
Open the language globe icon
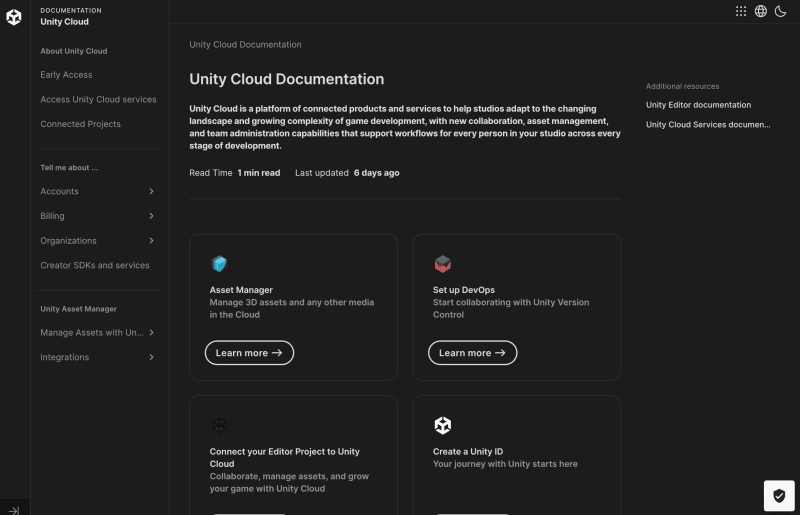[x=761, y=11]
